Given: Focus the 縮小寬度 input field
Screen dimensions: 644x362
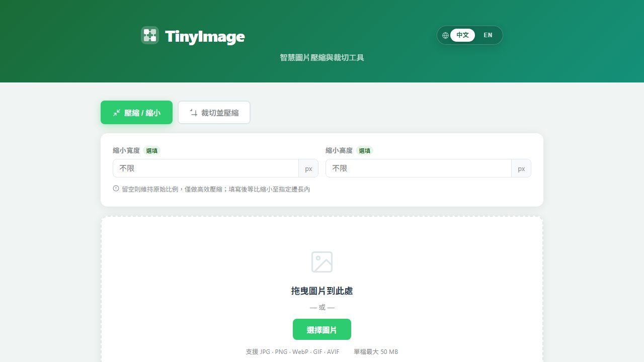Looking at the screenshot, I should pos(206,168).
